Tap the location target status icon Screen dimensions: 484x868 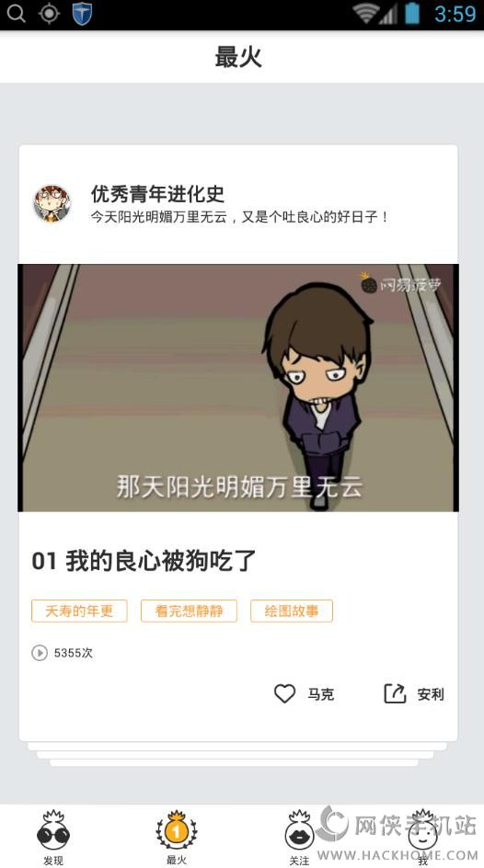(49, 14)
